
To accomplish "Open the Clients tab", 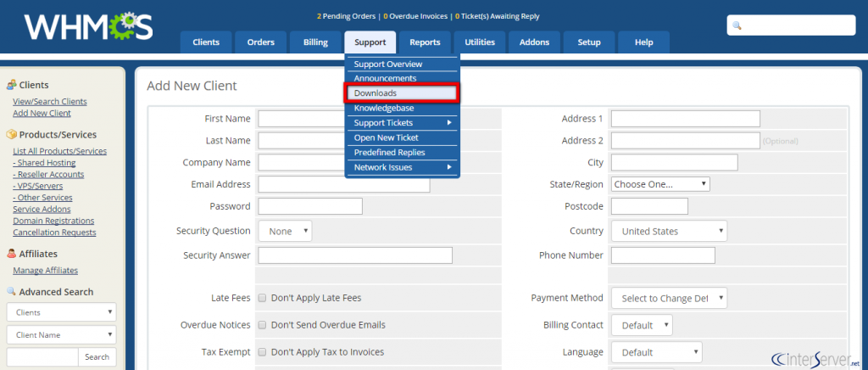I will pos(206,42).
